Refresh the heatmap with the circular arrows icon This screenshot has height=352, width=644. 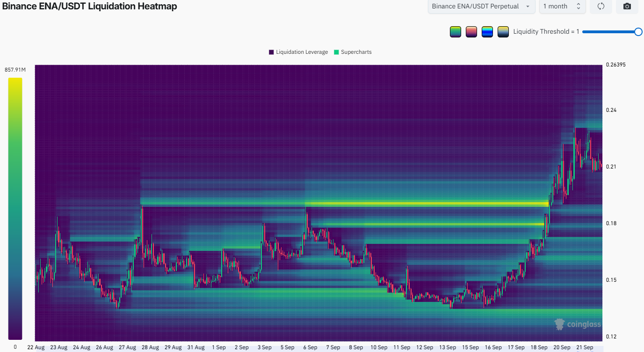(x=601, y=7)
